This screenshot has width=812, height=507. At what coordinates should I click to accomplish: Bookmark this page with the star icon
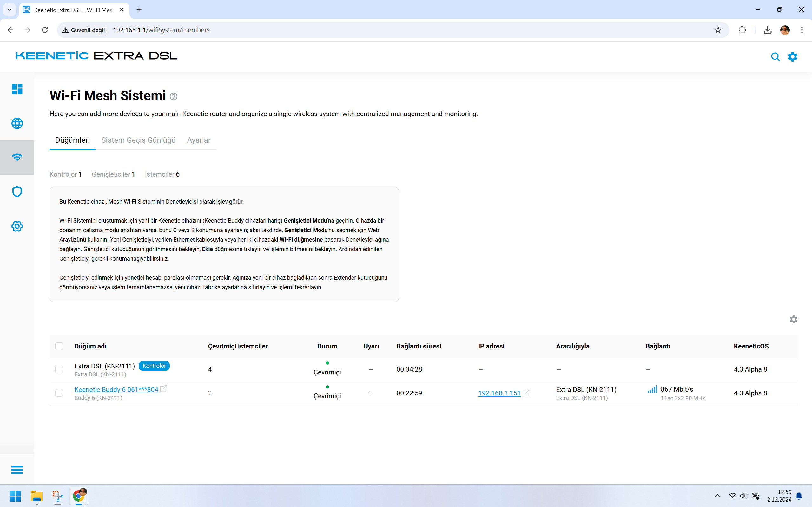[718, 30]
